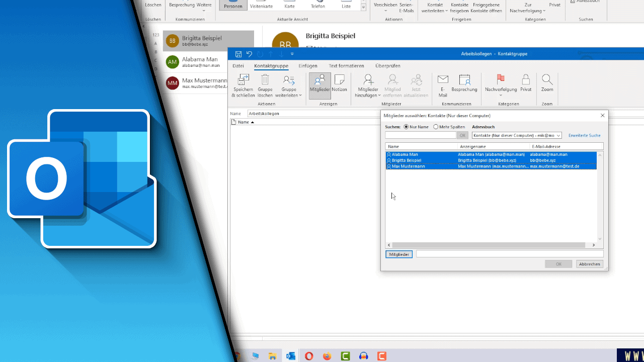Open the green Camtasia icon in taskbar

[345, 356]
